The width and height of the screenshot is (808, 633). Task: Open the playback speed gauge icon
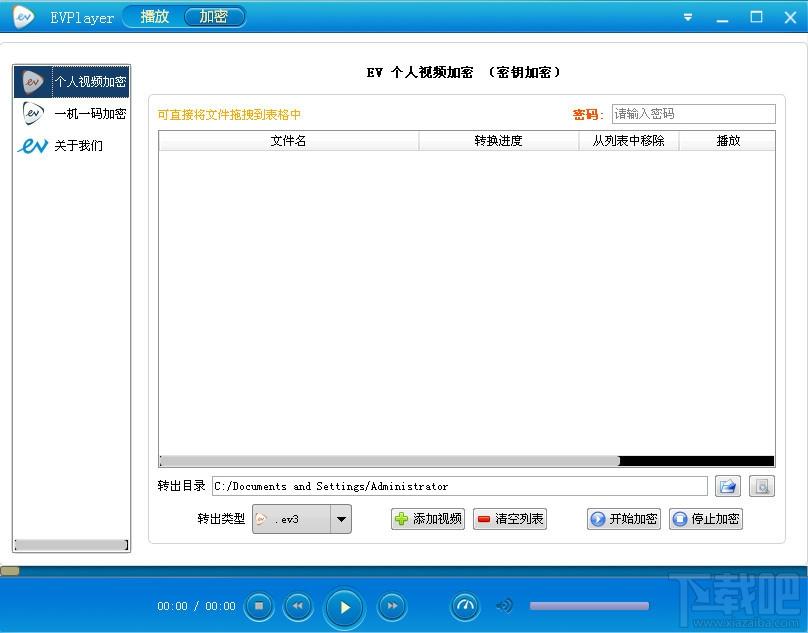point(465,606)
